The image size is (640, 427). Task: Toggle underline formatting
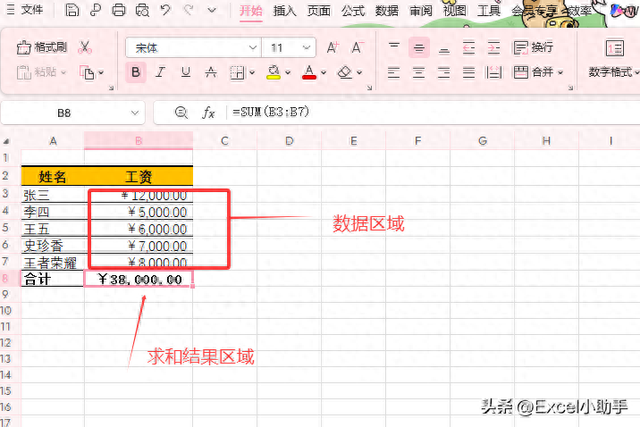coord(185,73)
